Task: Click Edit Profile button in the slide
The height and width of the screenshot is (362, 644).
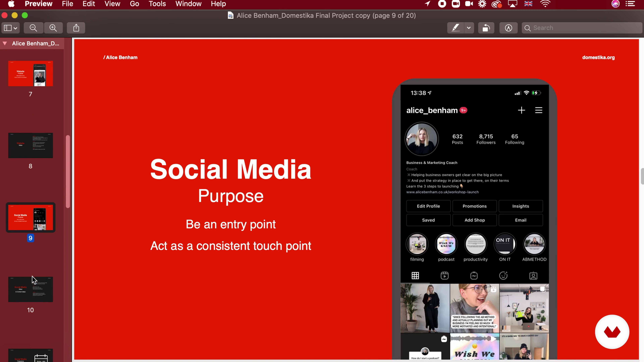Action: pos(428,206)
